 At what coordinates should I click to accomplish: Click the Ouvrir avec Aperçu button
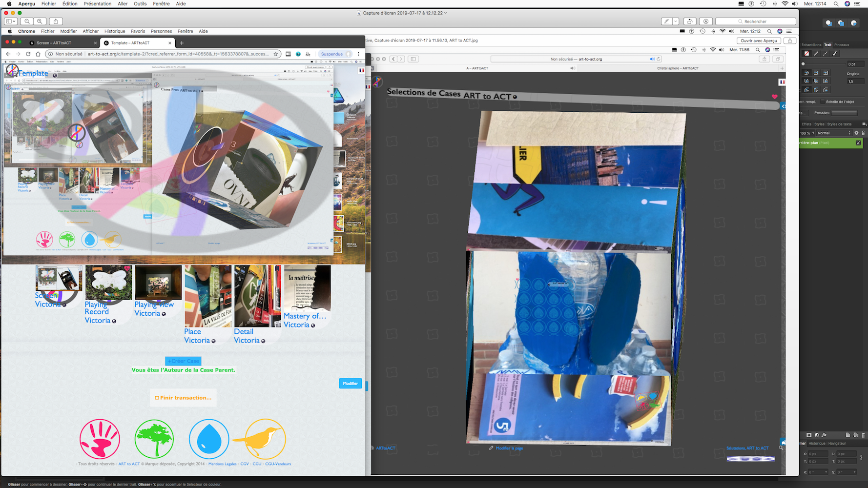(759, 41)
